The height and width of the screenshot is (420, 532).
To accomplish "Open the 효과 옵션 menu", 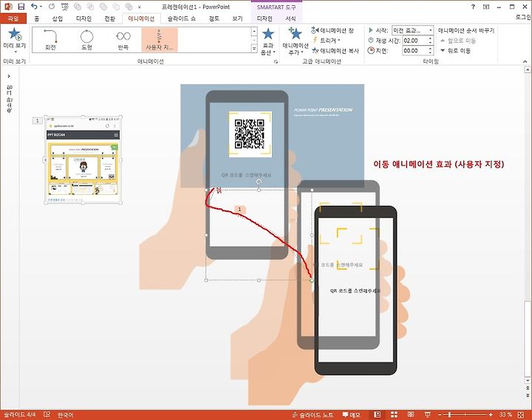I will [268, 41].
